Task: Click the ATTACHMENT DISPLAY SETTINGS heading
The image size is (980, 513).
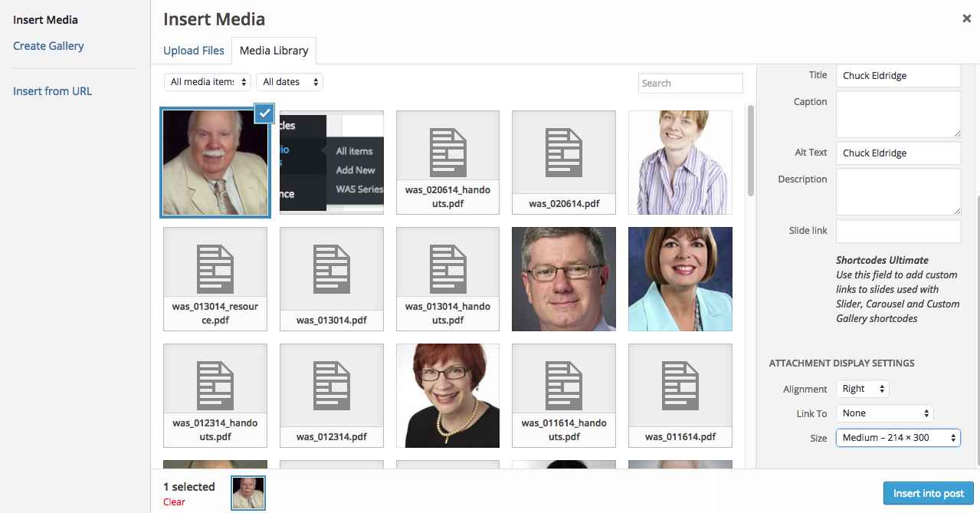Action: click(x=842, y=363)
